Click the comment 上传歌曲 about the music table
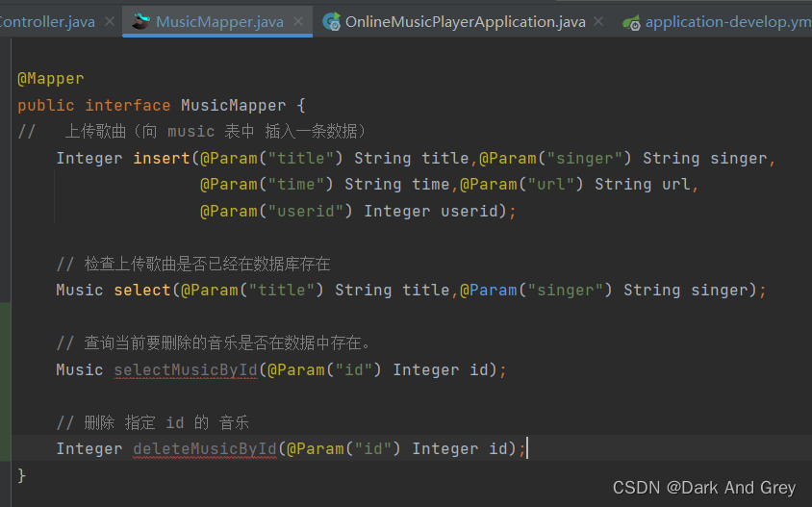The width and height of the screenshot is (812, 507). tap(192, 132)
